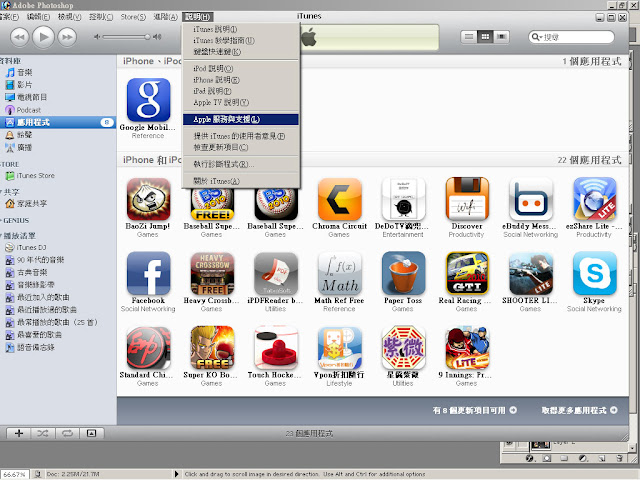This screenshot has height=480, width=640.
Task: Click 有 8 個更新項目可用 link
Action: coord(474,410)
